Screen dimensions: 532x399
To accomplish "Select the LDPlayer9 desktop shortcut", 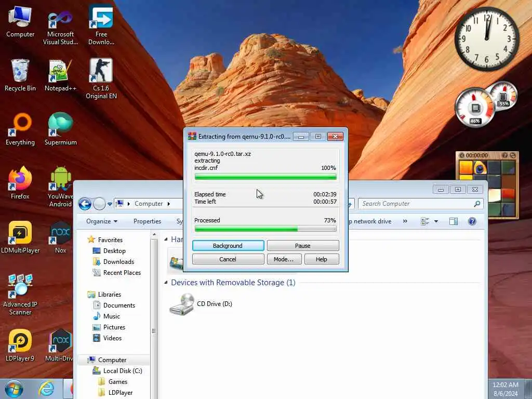I will pyautogui.click(x=20, y=345).
